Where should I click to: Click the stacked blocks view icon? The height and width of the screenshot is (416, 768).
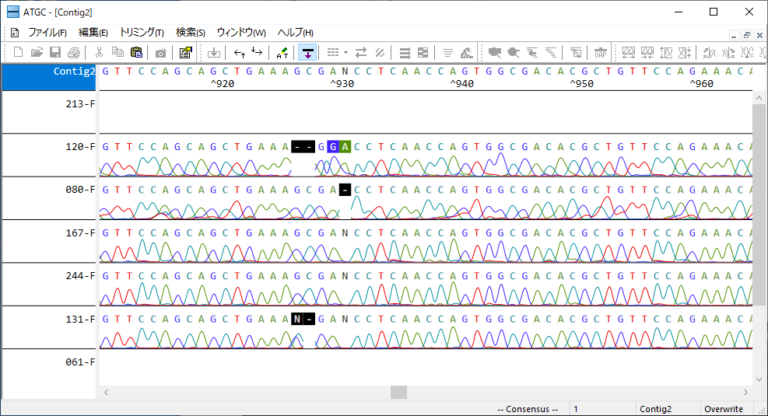tap(423, 52)
